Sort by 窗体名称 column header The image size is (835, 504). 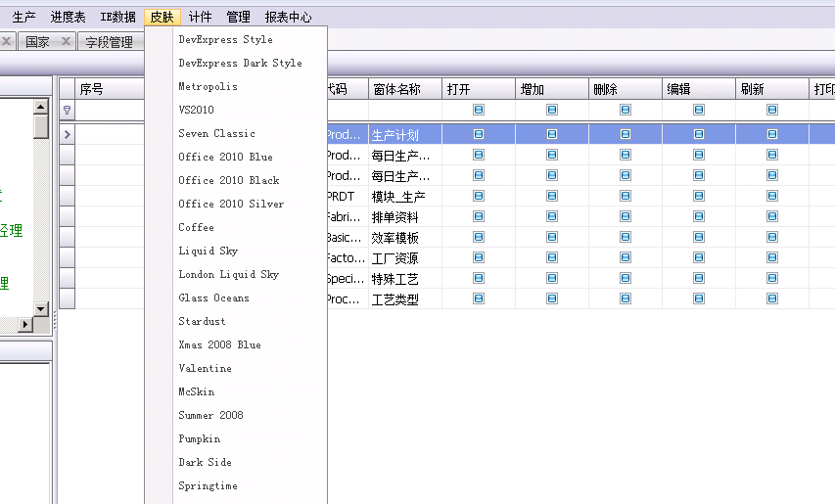point(404,89)
